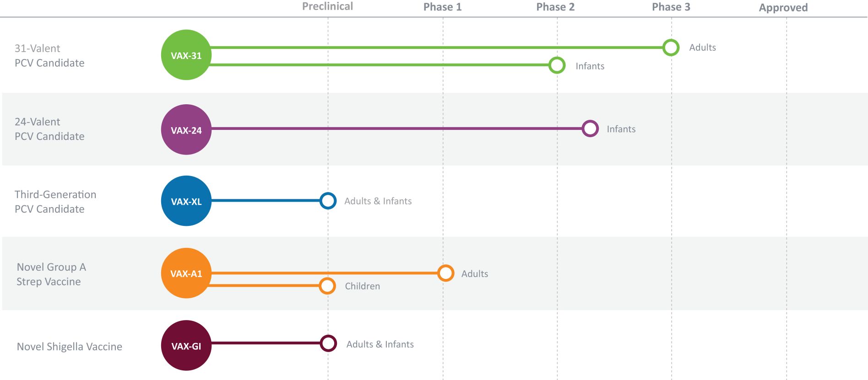Open the maroon VAX-GI circle
The height and width of the screenshot is (380, 868).
coord(186,345)
